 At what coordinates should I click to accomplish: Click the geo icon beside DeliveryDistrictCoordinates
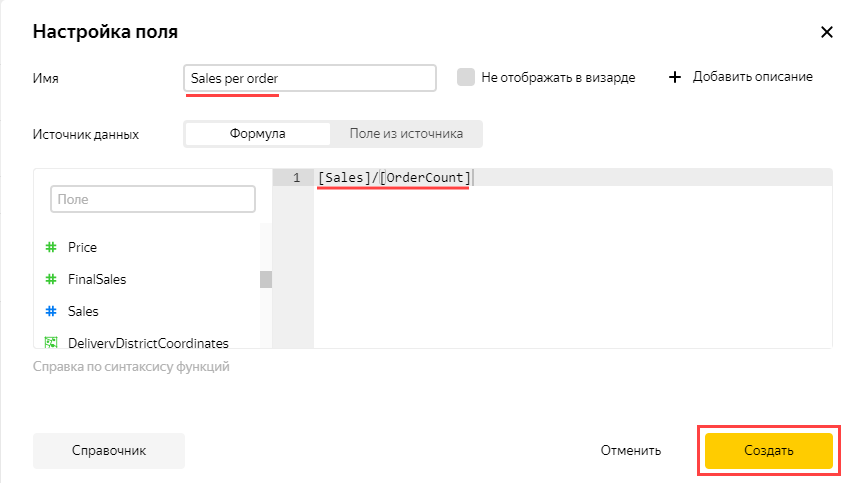pyautogui.click(x=51, y=342)
